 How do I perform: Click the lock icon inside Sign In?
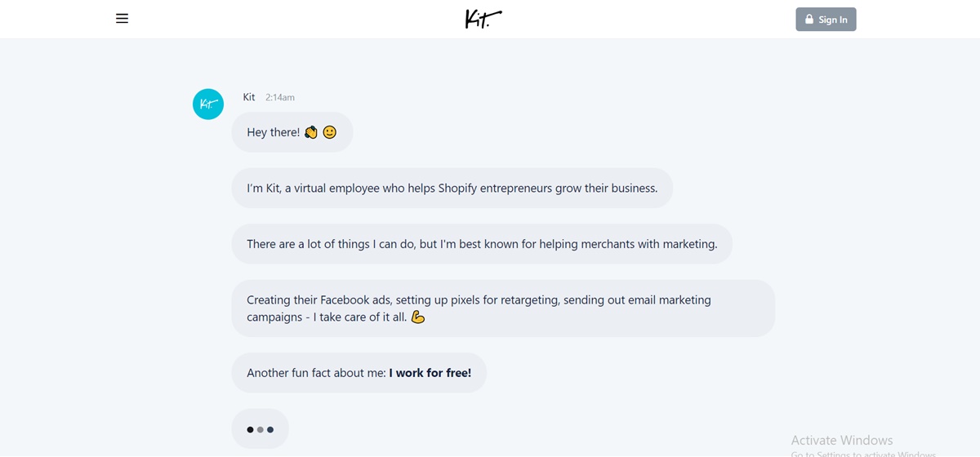[x=809, y=20]
